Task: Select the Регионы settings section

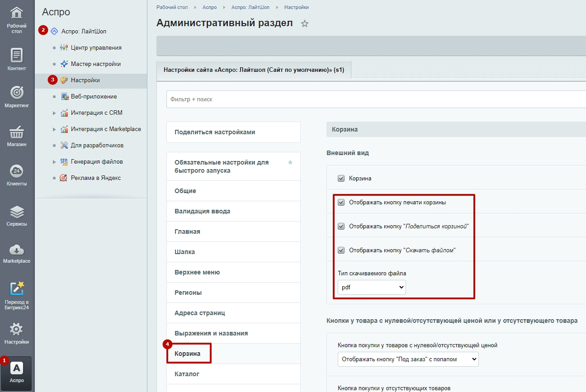Action: pyautogui.click(x=233, y=293)
